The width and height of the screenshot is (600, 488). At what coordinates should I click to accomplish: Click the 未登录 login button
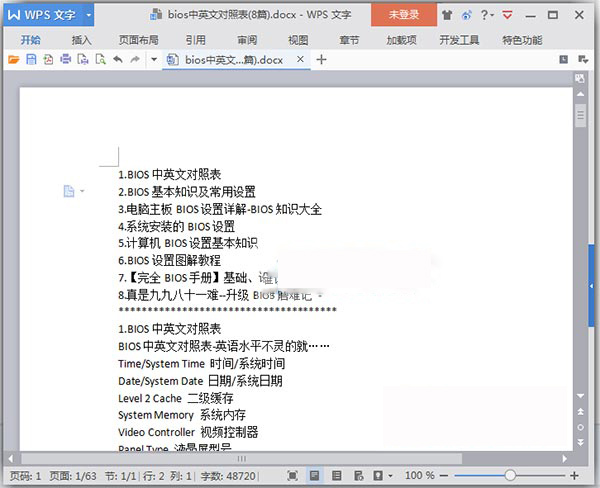404,15
